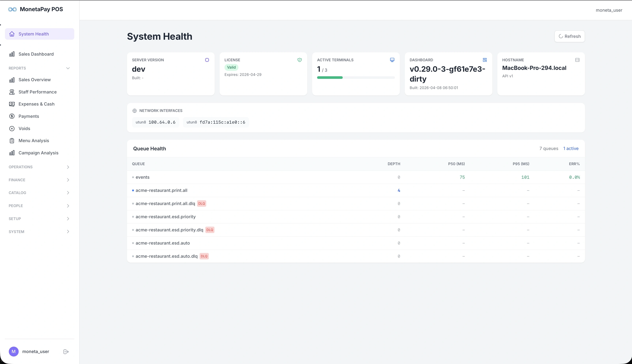Screen dimensions: 632x364
Task: Click the Sales Overview chart icon
Action: pyautogui.click(x=12, y=80)
